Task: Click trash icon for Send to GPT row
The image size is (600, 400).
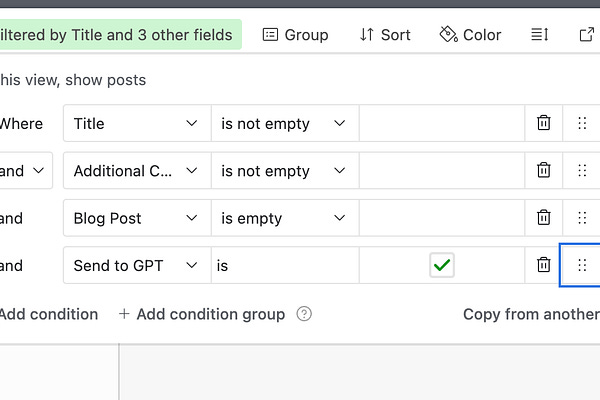Action: (543, 265)
